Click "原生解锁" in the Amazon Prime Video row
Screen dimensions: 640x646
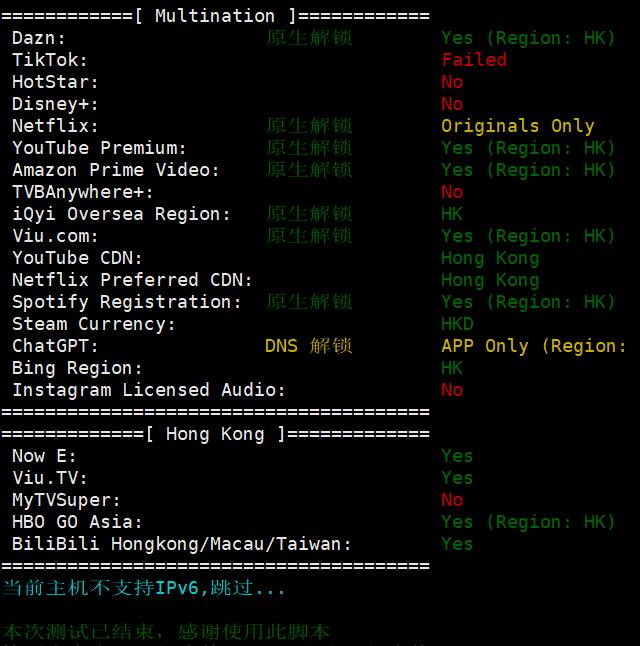[x=309, y=170]
